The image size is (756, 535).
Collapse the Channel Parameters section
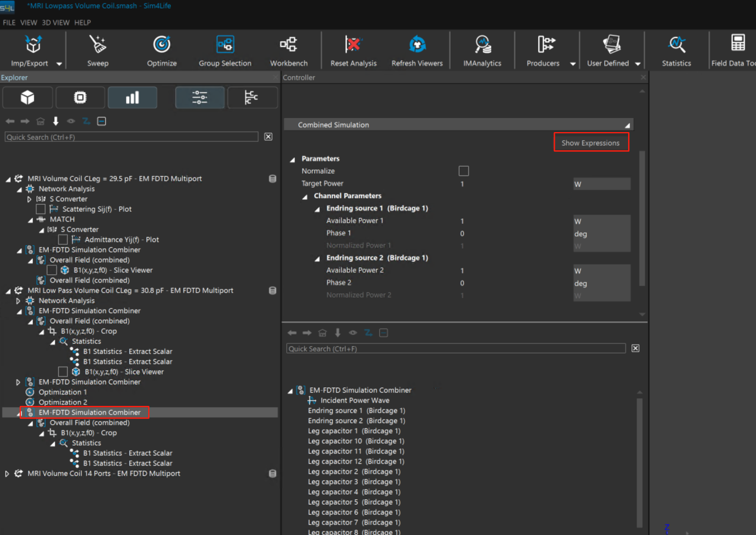[x=305, y=196]
